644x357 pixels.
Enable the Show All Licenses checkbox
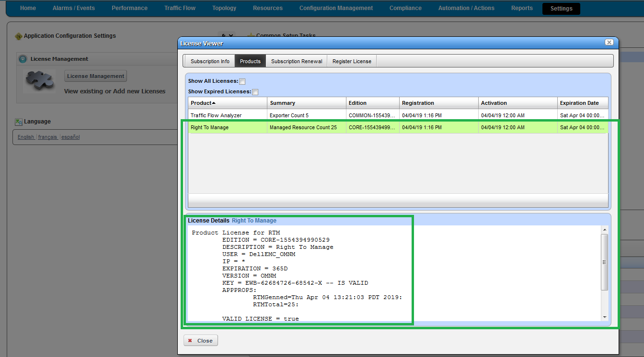242,81
